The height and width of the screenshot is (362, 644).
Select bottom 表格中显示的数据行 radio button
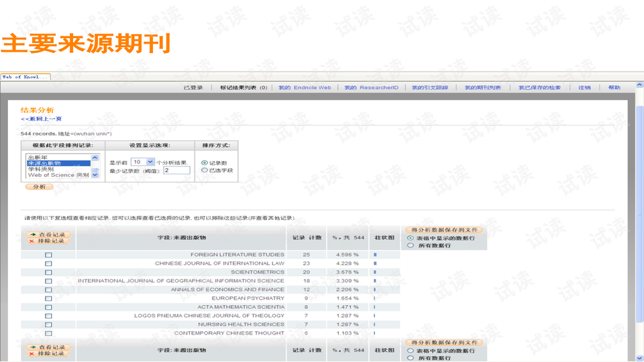411,351
